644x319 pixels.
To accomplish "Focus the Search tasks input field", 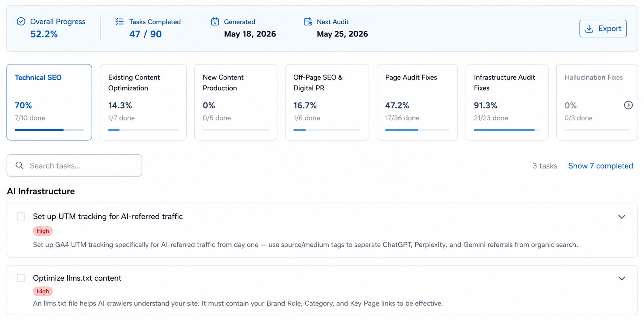I will (x=74, y=166).
